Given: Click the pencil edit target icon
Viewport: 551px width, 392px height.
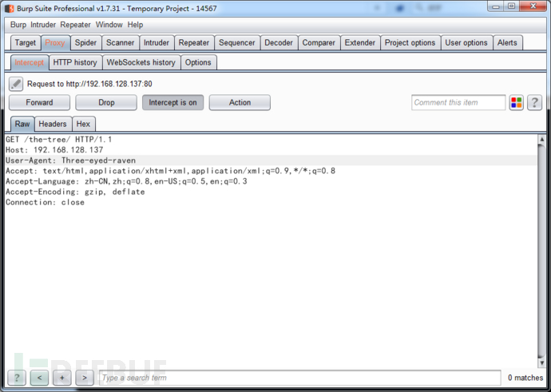Looking at the screenshot, I should point(16,84).
